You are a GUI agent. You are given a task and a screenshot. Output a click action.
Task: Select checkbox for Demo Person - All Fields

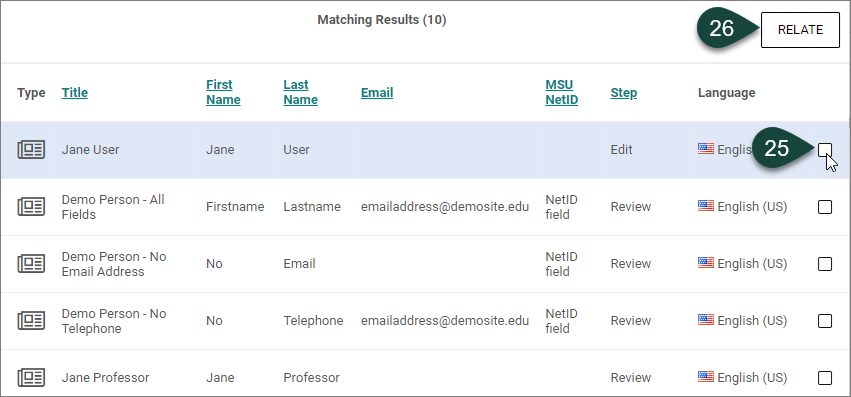coord(824,207)
